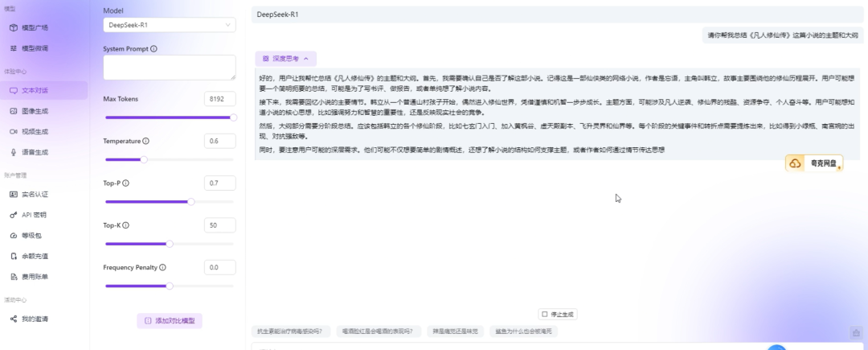The height and width of the screenshot is (350, 868).
Task: Click the Top-K info icon
Action: 126,225
